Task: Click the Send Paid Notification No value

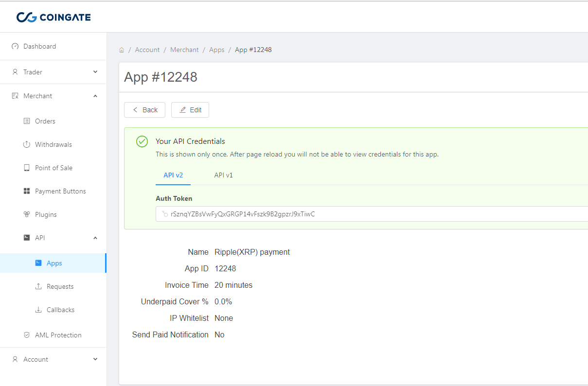Action: (x=219, y=334)
